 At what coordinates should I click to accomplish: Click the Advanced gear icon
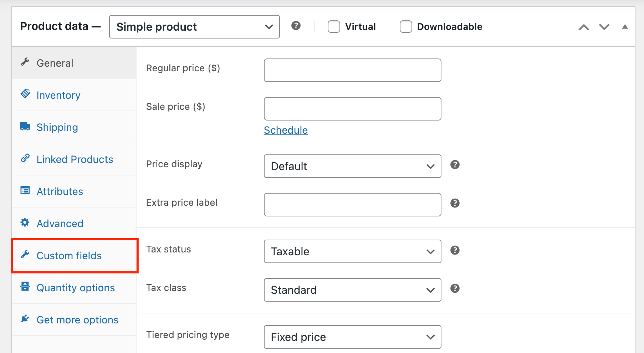pyautogui.click(x=25, y=222)
